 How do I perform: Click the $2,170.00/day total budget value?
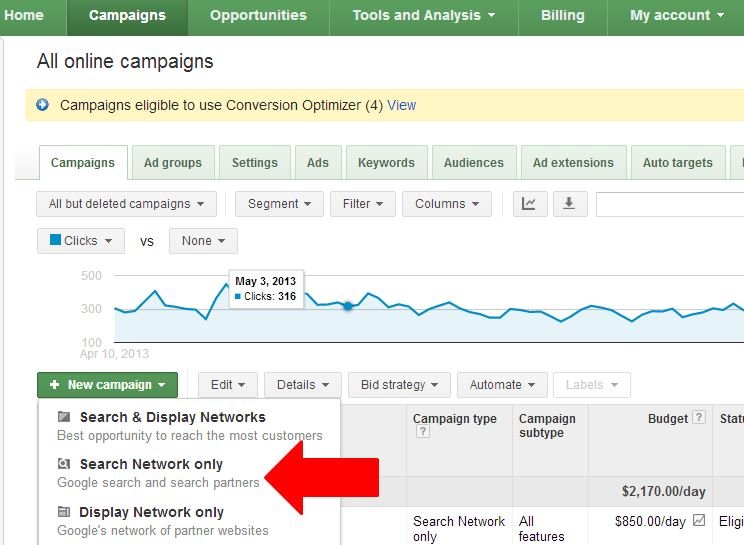point(663,491)
